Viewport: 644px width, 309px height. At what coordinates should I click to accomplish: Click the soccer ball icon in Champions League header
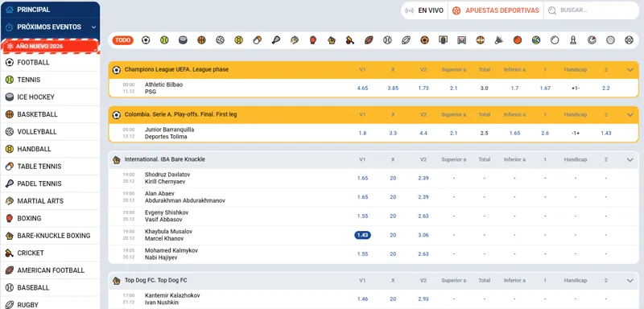(117, 70)
